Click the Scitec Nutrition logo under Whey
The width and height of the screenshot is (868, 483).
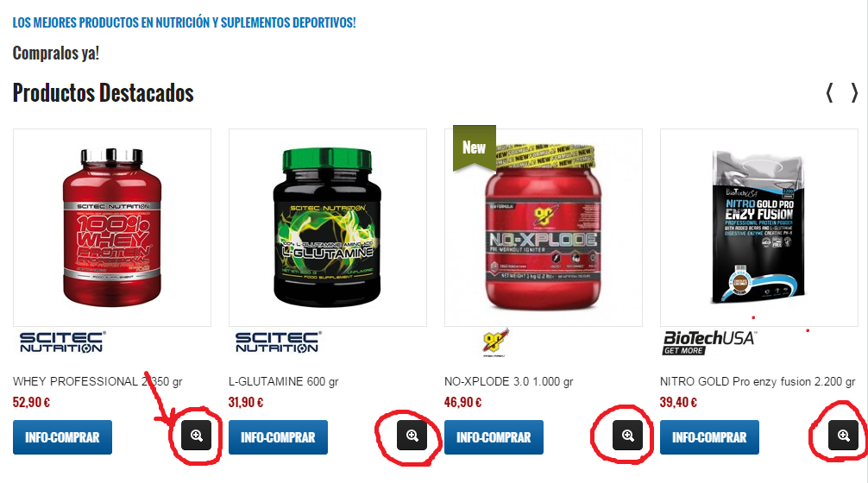point(62,342)
